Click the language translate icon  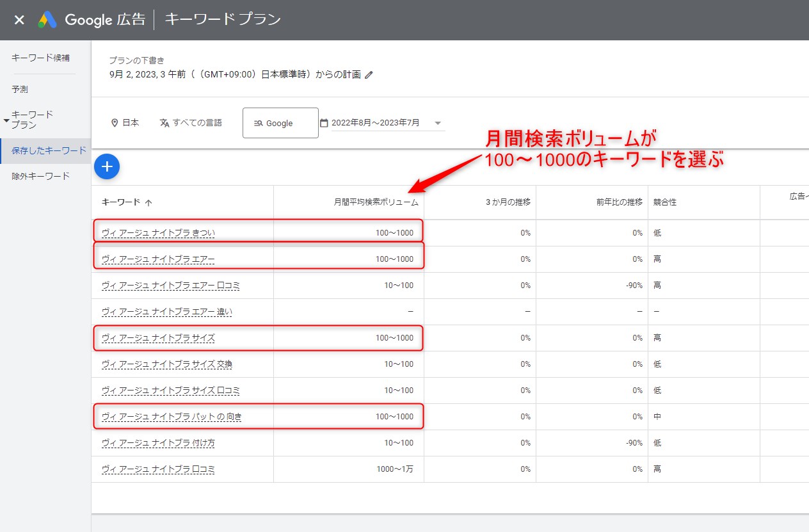point(164,123)
